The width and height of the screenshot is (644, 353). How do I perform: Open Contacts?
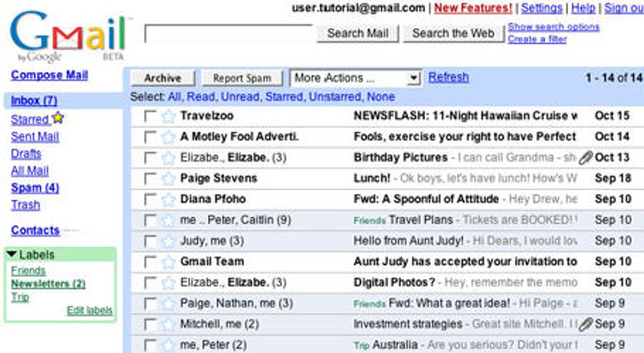pos(35,230)
